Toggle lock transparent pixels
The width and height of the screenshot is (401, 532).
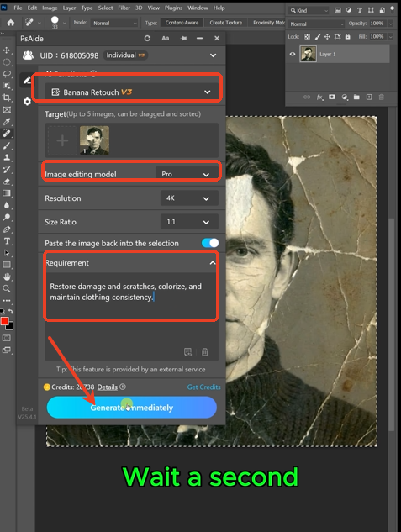click(307, 37)
